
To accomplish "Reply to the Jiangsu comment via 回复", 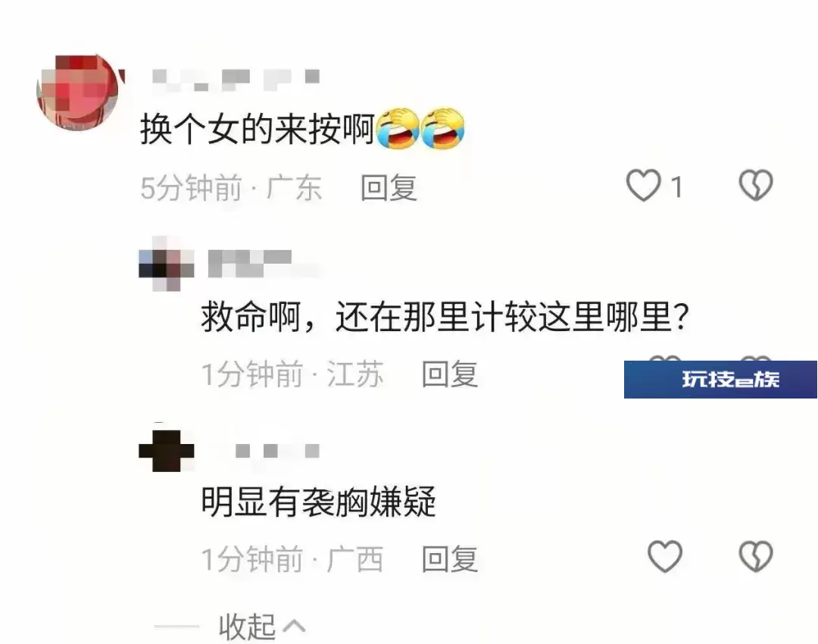I will [450, 374].
